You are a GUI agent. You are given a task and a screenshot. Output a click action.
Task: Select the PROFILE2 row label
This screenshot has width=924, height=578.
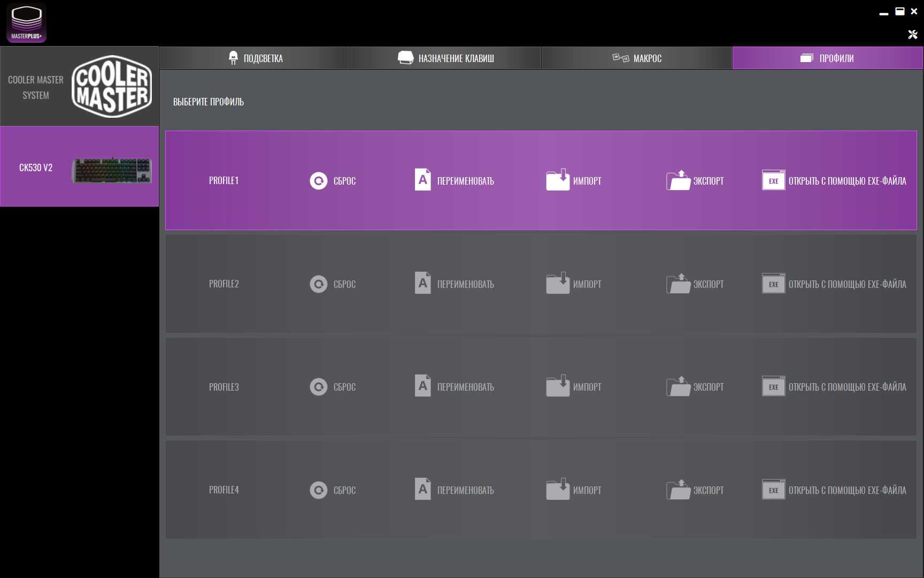click(224, 284)
